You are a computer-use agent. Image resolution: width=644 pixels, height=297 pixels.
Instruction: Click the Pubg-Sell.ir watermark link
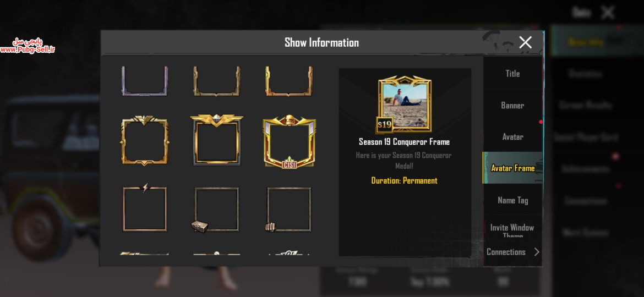click(28, 50)
